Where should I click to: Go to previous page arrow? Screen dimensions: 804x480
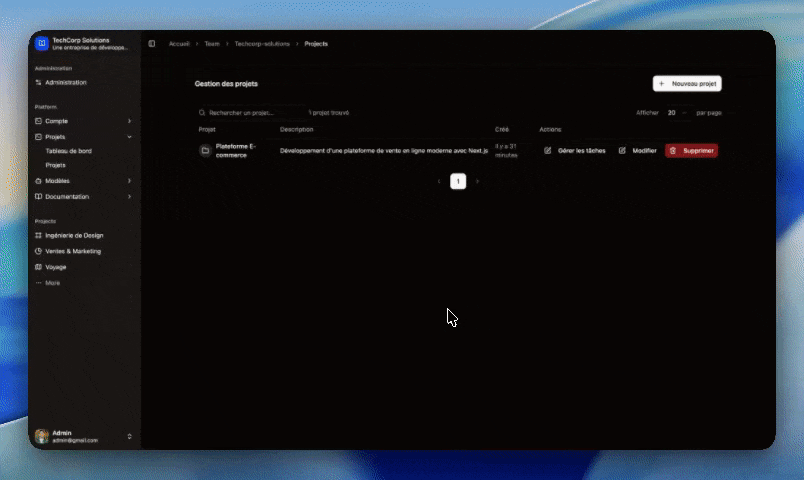coord(439,181)
